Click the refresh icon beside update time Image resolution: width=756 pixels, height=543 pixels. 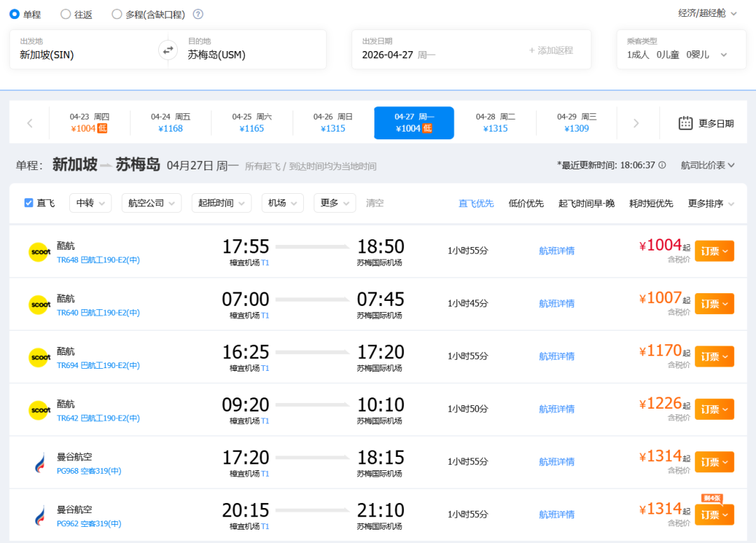(x=663, y=165)
